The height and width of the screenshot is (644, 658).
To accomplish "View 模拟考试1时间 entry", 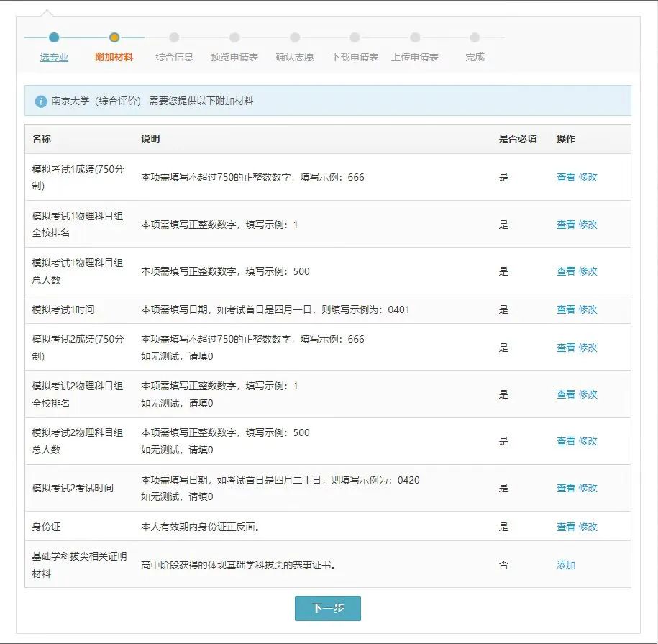I will 565,309.
